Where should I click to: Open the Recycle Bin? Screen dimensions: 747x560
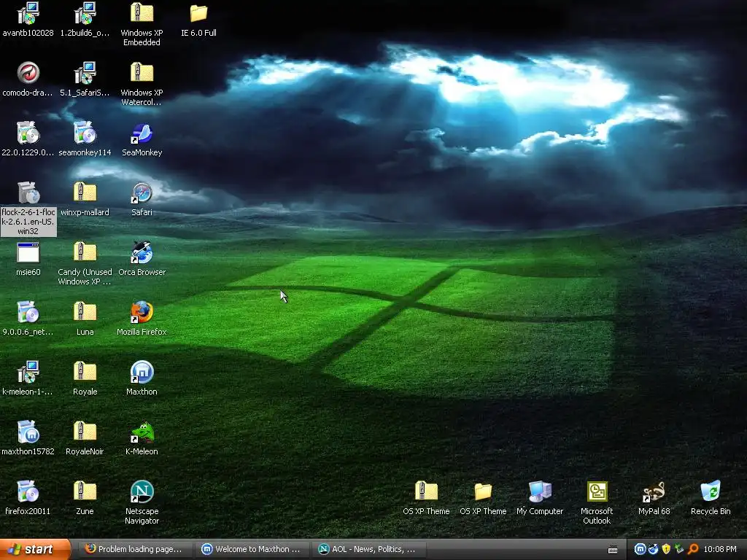[711, 491]
